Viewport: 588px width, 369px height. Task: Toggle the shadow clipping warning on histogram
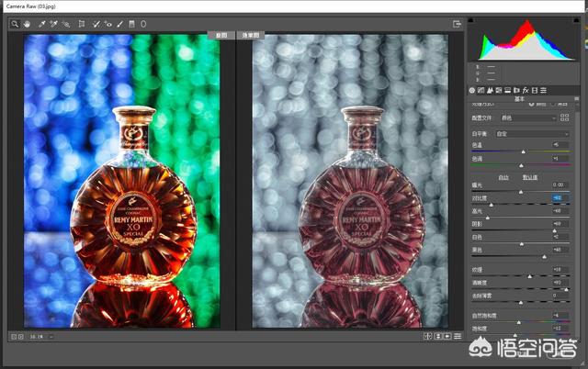pos(471,20)
